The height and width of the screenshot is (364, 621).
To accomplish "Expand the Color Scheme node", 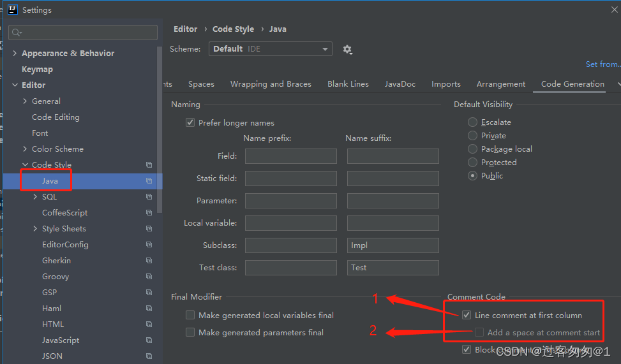I will click(25, 149).
